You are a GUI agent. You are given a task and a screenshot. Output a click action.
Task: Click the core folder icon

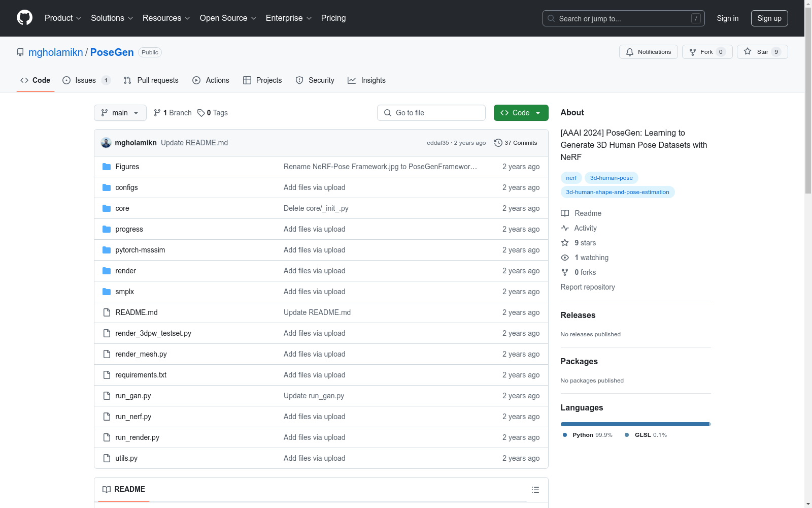[107, 208]
